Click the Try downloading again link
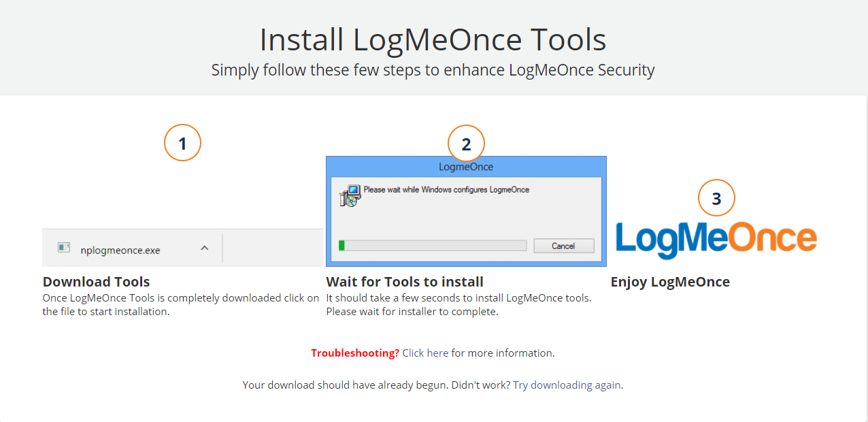 pyautogui.click(x=567, y=385)
